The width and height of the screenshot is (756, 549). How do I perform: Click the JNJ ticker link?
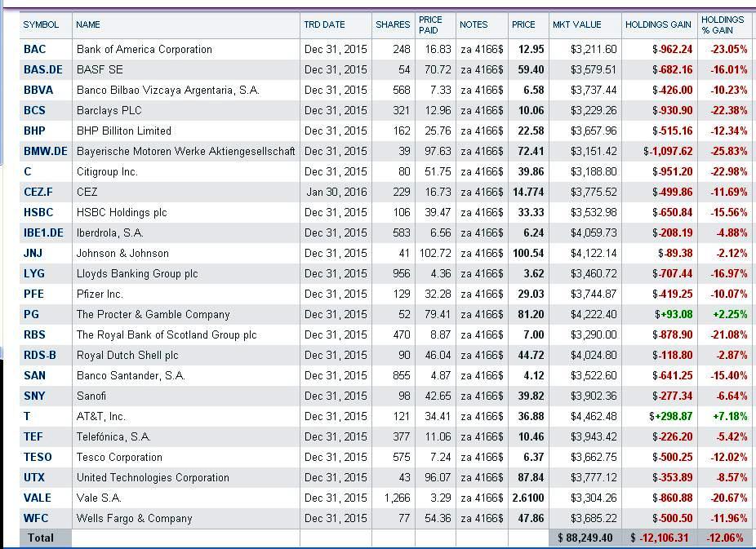pyautogui.click(x=33, y=253)
